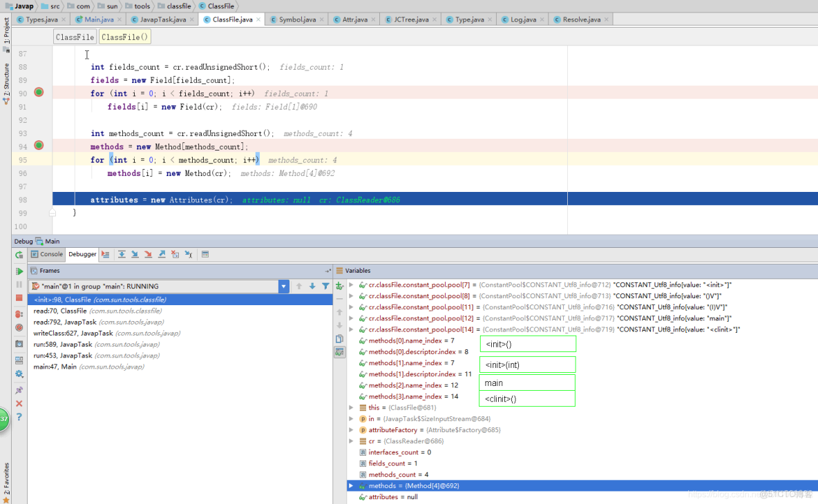Viewport: 818px width, 504px height.
Task: Toggle the breakpoint on line 90
Action: click(39, 91)
